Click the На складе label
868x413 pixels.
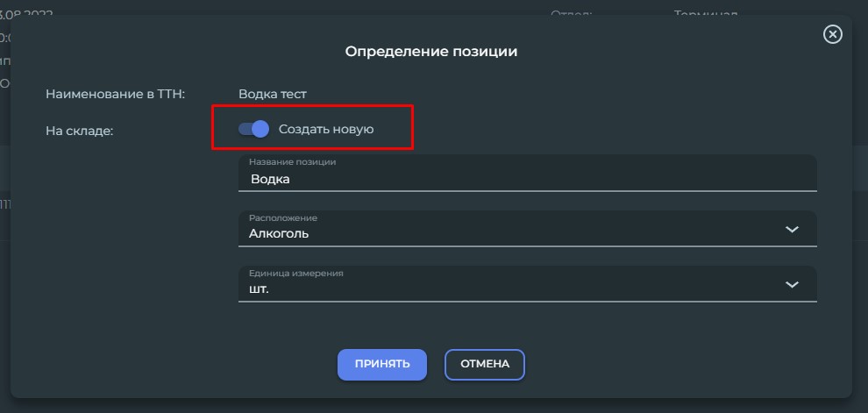(x=79, y=132)
